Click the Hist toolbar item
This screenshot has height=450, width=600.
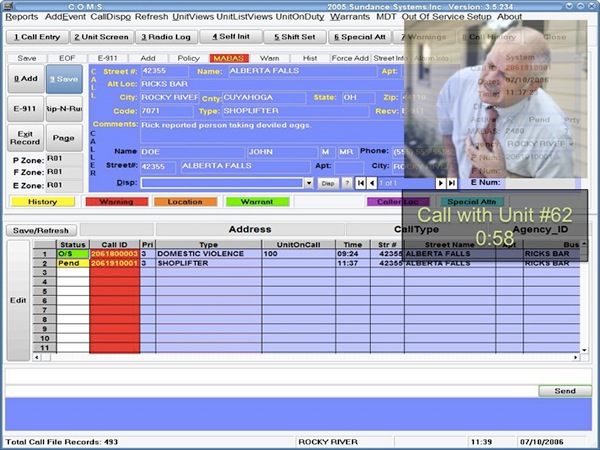click(310, 58)
